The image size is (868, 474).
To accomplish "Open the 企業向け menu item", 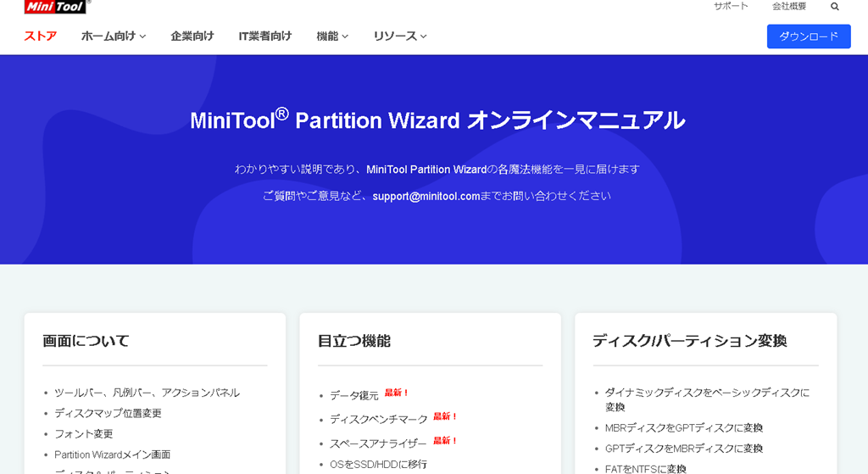I will (192, 36).
